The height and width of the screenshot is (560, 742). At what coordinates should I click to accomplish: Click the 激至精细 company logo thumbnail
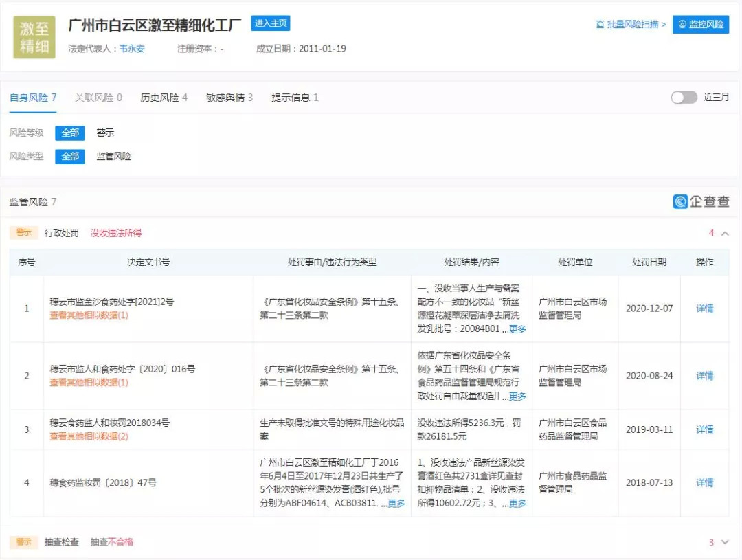pos(34,37)
